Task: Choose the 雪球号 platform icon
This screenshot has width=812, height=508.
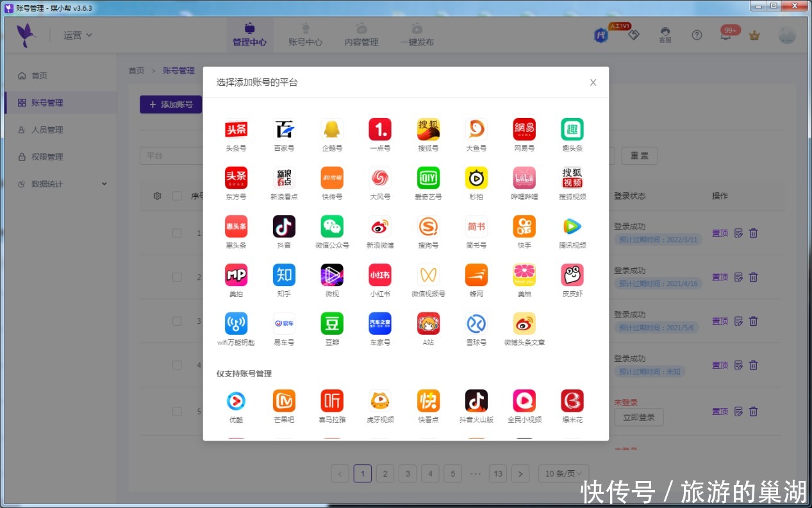Action: pyautogui.click(x=476, y=324)
